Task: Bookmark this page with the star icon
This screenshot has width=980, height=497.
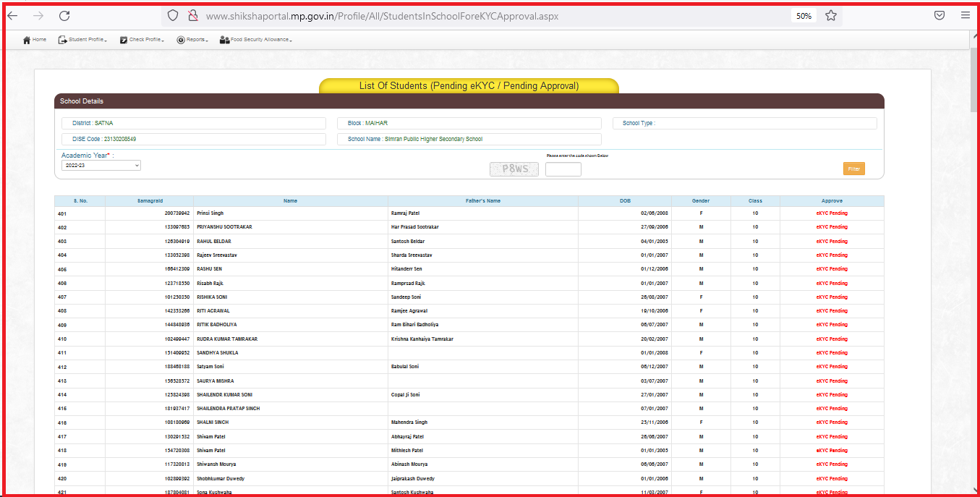Action: pyautogui.click(x=831, y=15)
